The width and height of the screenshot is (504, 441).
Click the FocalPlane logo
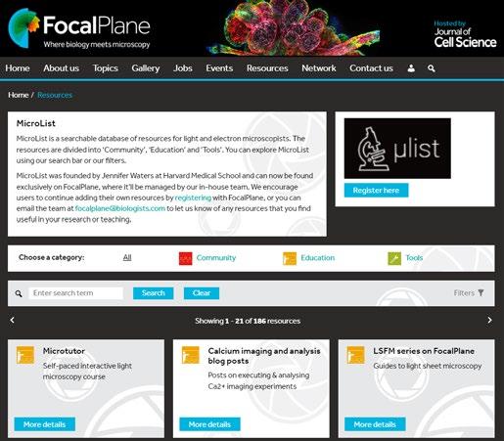coord(79,28)
